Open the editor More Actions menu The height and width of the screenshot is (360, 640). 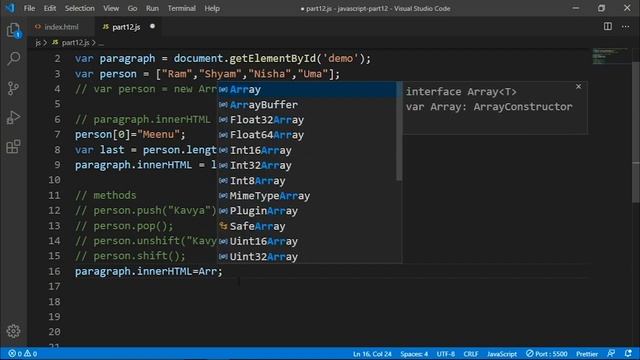coord(625,27)
